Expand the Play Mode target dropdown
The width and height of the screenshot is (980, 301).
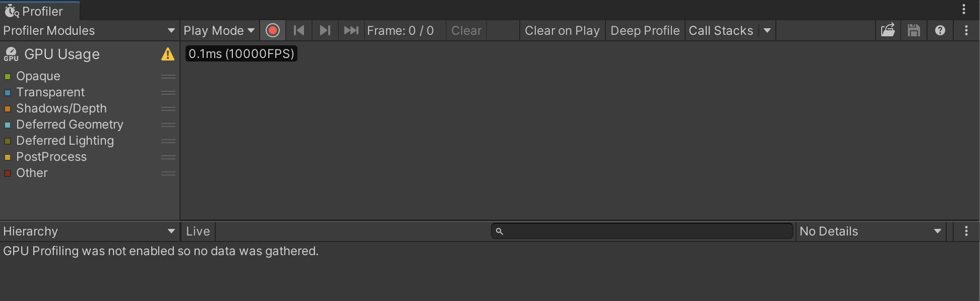219,31
